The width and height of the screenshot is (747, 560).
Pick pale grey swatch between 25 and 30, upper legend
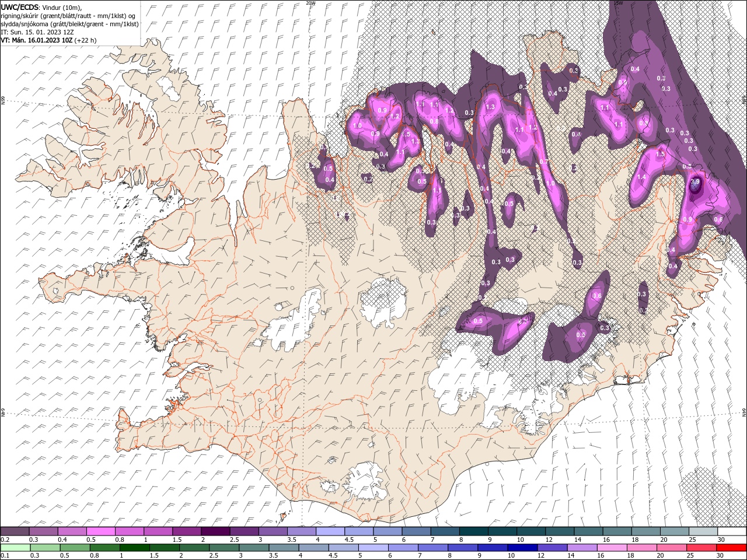point(704,531)
